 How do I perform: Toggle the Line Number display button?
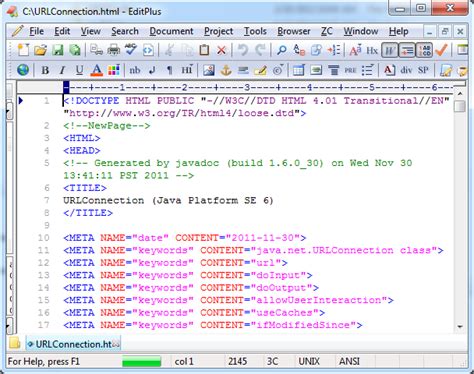coord(424,50)
